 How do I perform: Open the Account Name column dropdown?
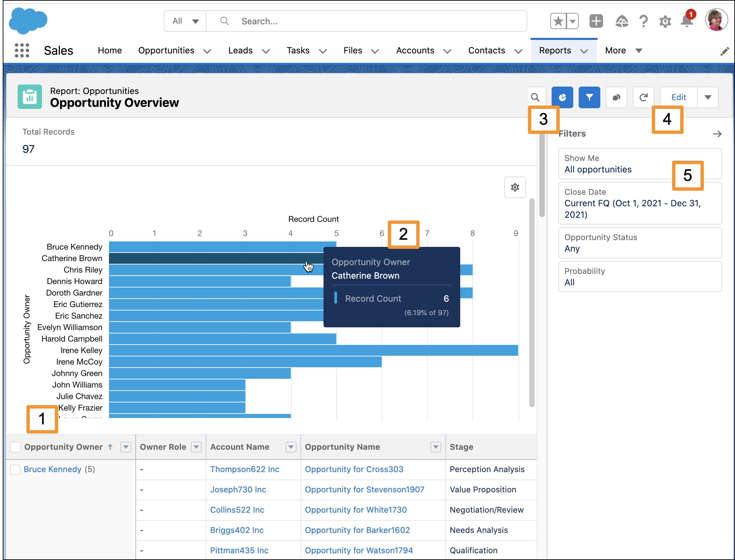click(x=290, y=447)
